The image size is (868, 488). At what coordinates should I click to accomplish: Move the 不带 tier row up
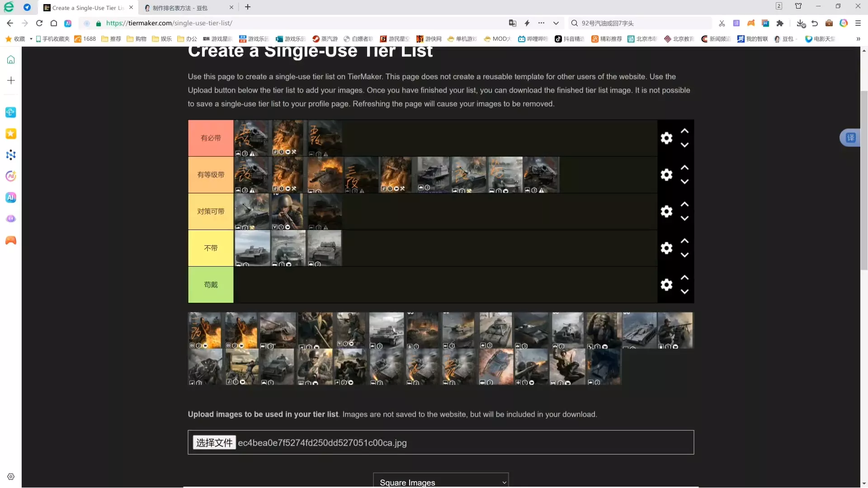(684, 241)
